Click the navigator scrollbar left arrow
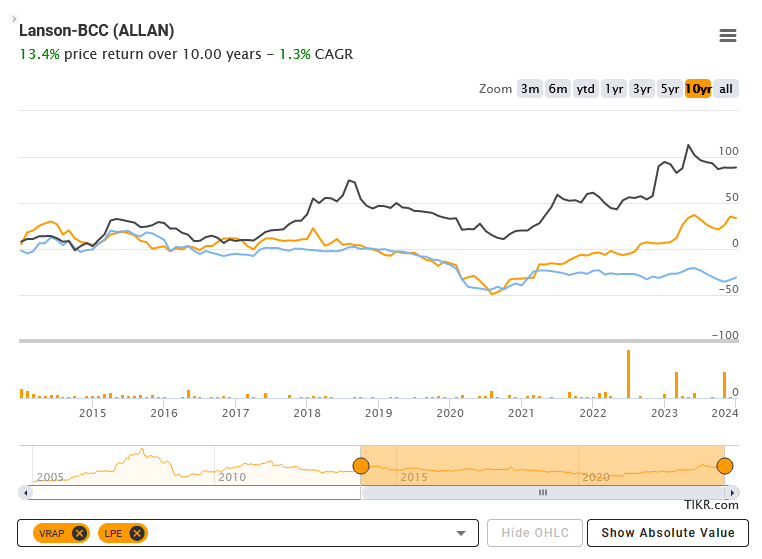Viewport: 762px width, 559px height. [26, 492]
